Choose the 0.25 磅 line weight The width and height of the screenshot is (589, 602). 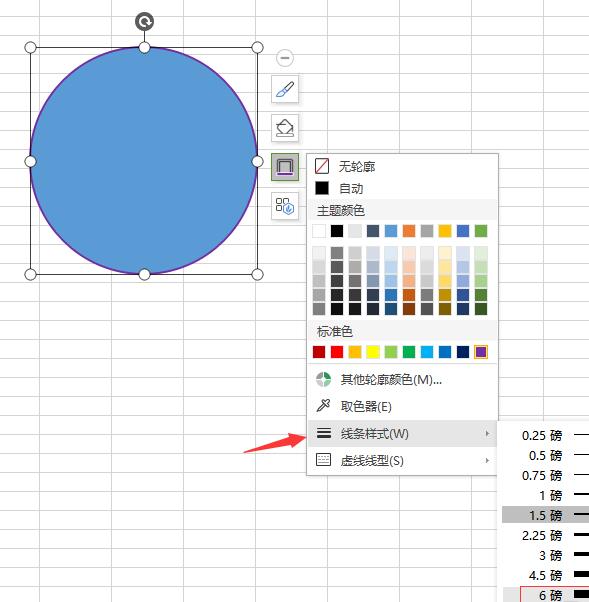point(546,435)
